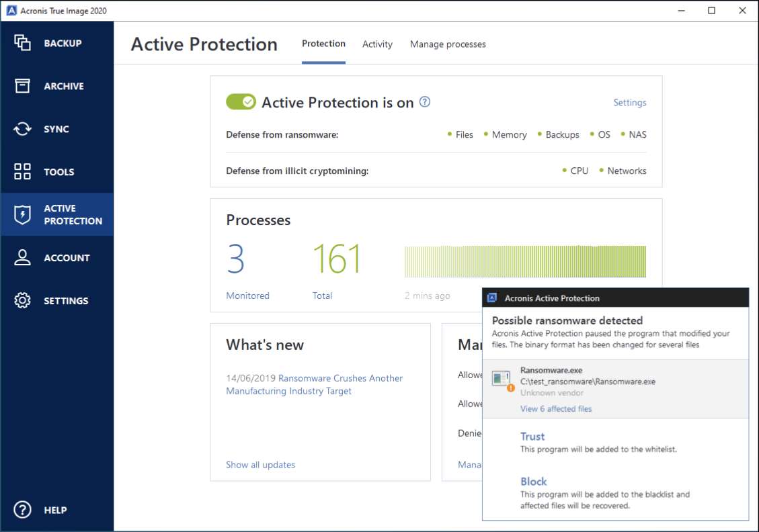Open the Settings link in protection panel
The height and width of the screenshot is (532, 759).
pos(629,103)
